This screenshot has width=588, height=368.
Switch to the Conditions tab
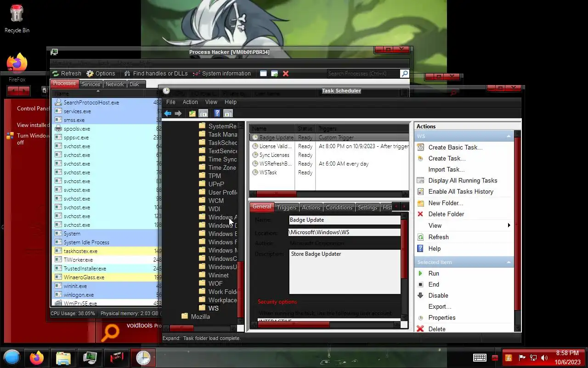pyautogui.click(x=339, y=207)
